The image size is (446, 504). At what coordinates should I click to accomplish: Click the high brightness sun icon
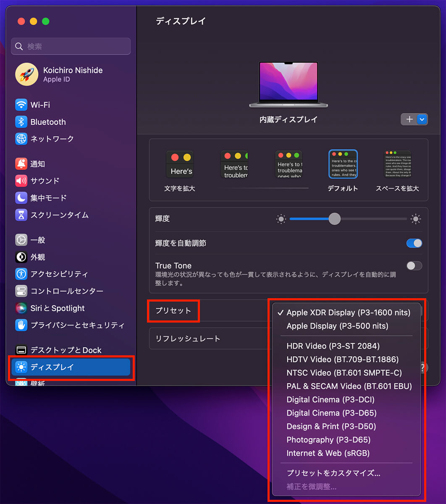pos(416,219)
